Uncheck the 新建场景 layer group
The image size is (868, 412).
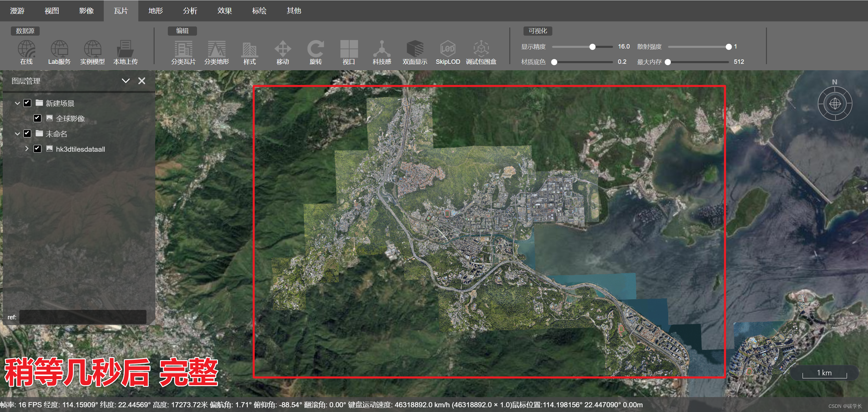27,103
